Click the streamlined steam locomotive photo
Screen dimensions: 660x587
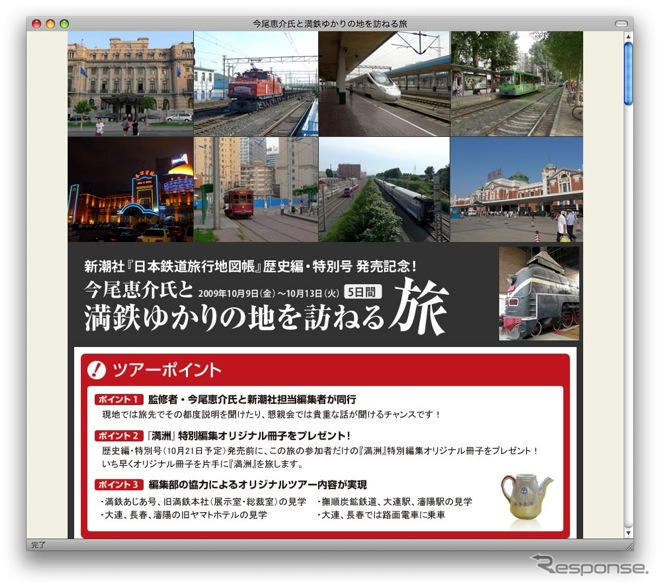point(539,294)
